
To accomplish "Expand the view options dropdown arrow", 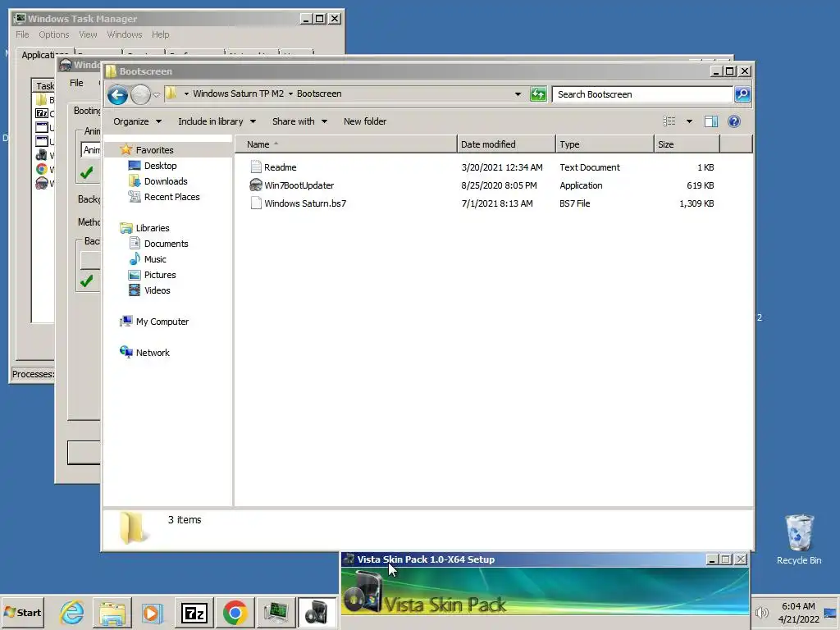I will coord(689,121).
